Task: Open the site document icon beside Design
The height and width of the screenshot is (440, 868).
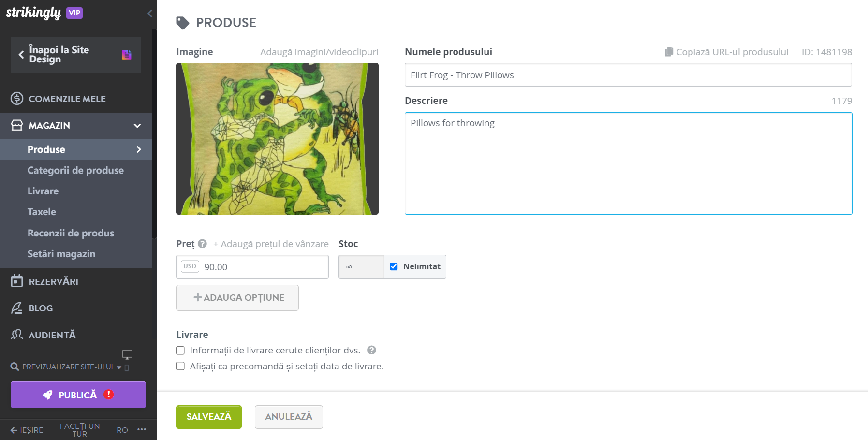Action: (127, 55)
